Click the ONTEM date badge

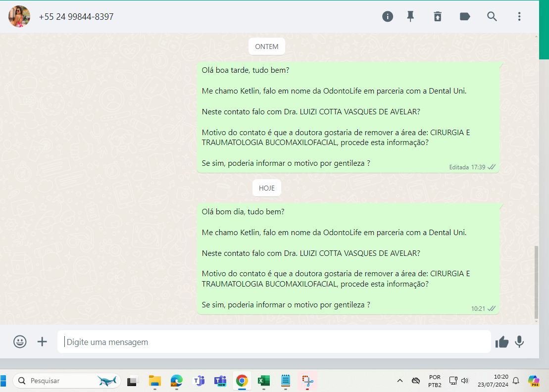tap(267, 47)
